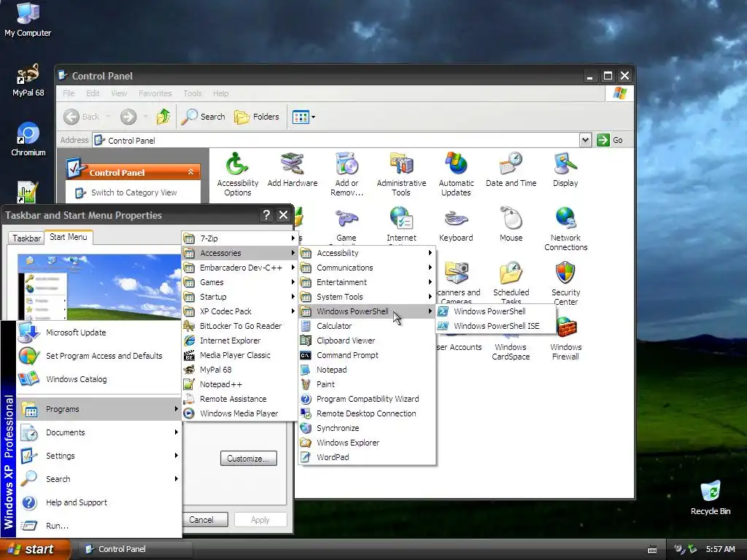Viewport: 747px width, 560px height.
Task: Toggle the Folders toolbar button
Action: click(x=256, y=116)
